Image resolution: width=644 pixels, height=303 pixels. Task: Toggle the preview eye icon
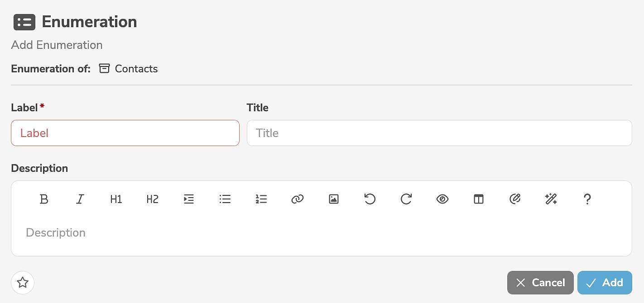(x=442, y=199)
